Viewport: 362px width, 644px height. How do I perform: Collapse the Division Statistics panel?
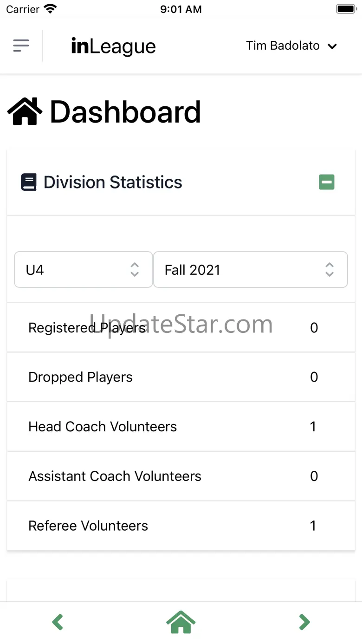(327, 182)
